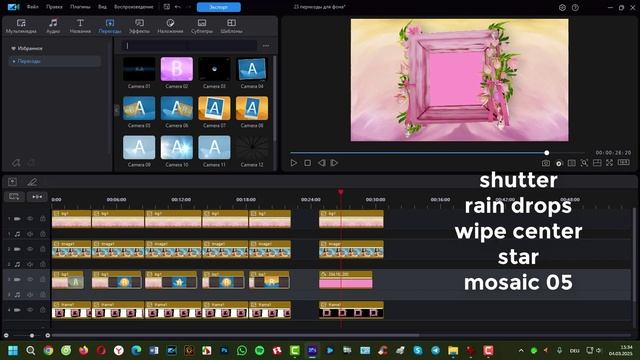640x360 pixels.
Task: Open the Аудио room tab
Action: click(x=53, y=26)
